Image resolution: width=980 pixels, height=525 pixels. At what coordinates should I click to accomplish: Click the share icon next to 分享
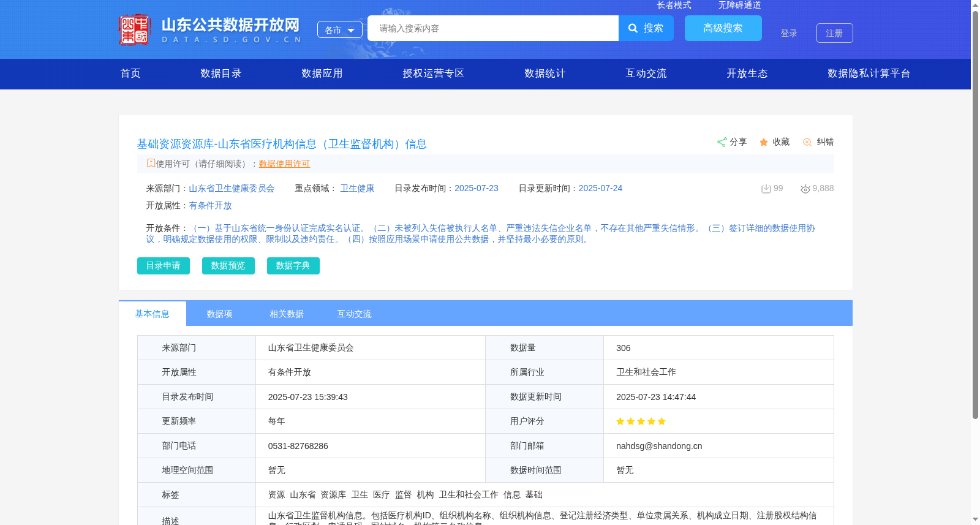click(x=722, y=142)
